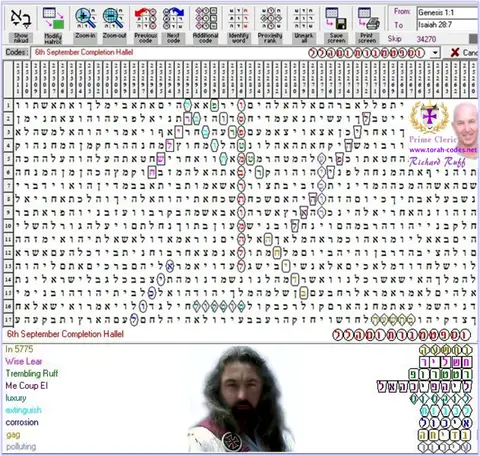Select the legend entry corrosion
The image size is (480, 456).
(x=22, y=422)
